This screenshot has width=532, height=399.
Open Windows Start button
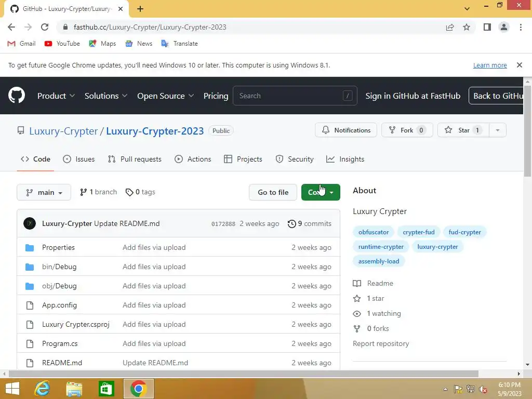point(12,389)
